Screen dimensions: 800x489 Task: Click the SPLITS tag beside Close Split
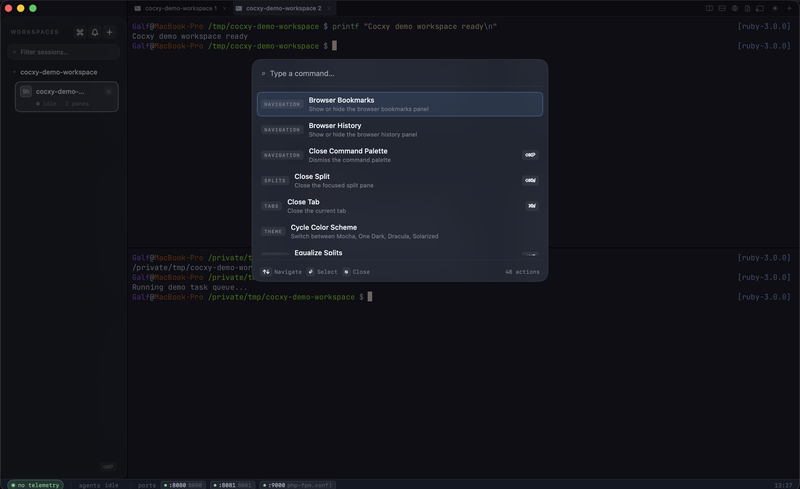[275, 181]
